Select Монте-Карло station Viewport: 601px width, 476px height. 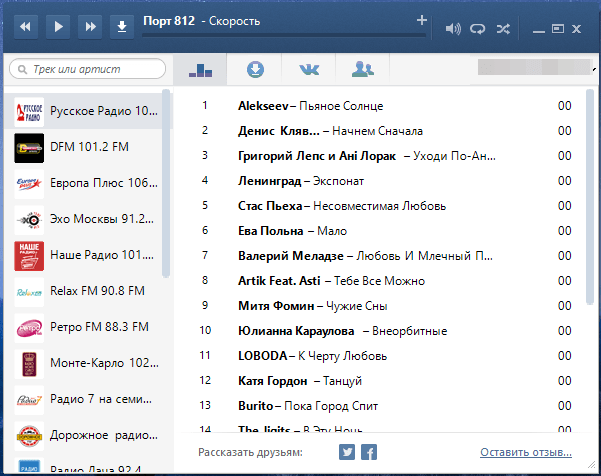(x=84, y=364)
